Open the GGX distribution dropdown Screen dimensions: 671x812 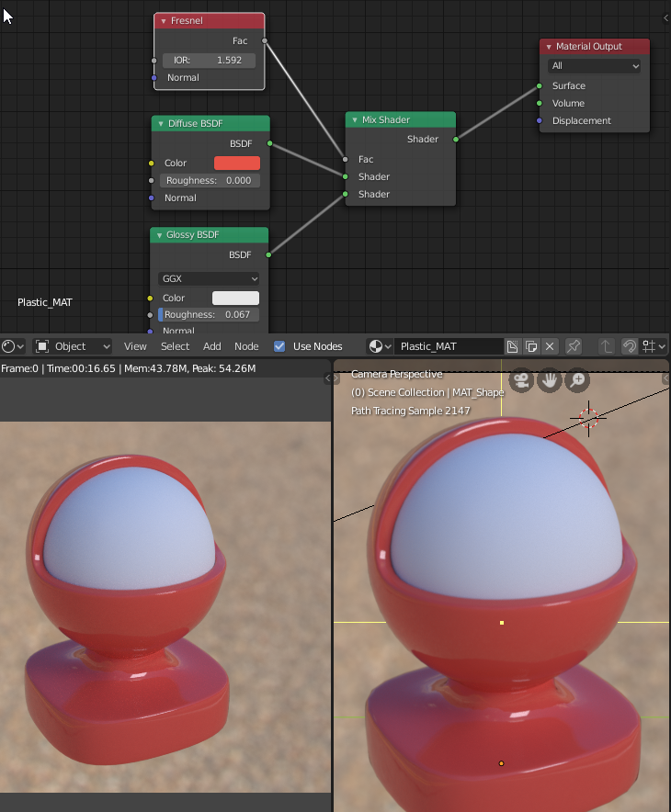point(209,278)
